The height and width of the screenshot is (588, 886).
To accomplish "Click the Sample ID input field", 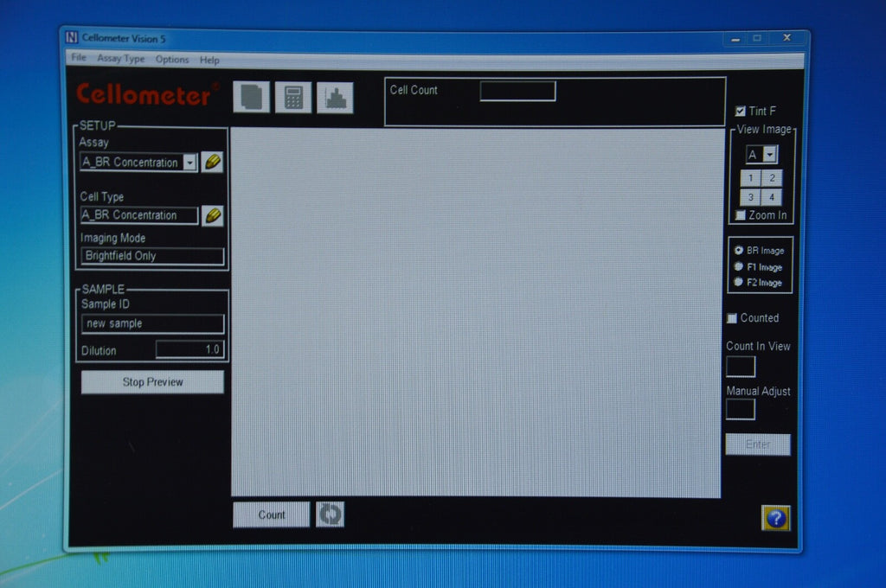I will (152, 323).
